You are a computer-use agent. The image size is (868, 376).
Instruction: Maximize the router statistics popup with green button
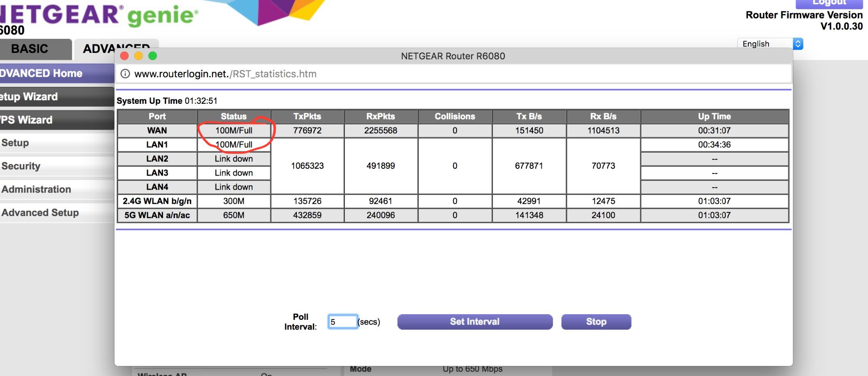(x=152, y=56)
